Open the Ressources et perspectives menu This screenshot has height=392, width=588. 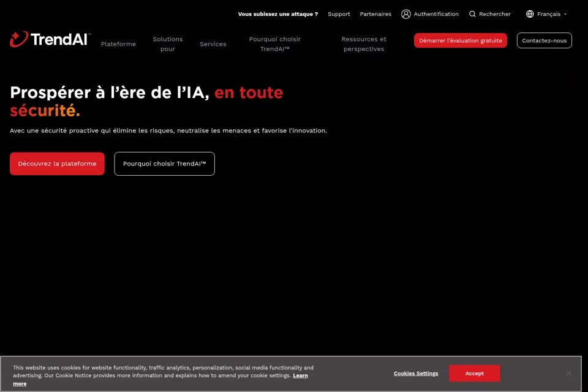point(364,44)
